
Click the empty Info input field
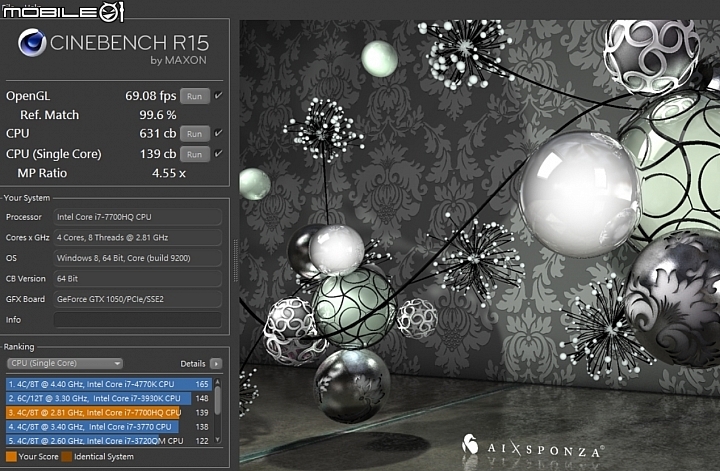tap(138, 320)
